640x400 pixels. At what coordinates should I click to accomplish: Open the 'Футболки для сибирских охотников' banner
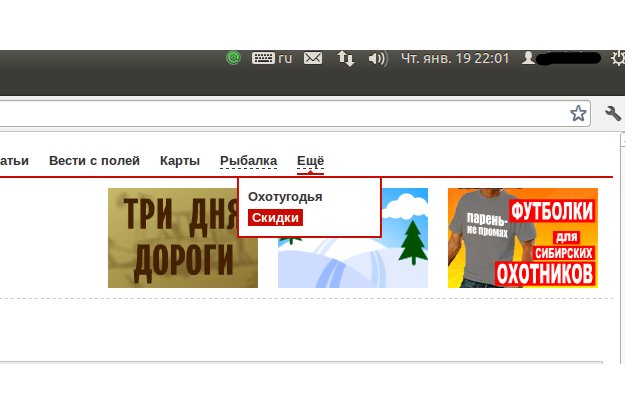click(x=522, y=238)
